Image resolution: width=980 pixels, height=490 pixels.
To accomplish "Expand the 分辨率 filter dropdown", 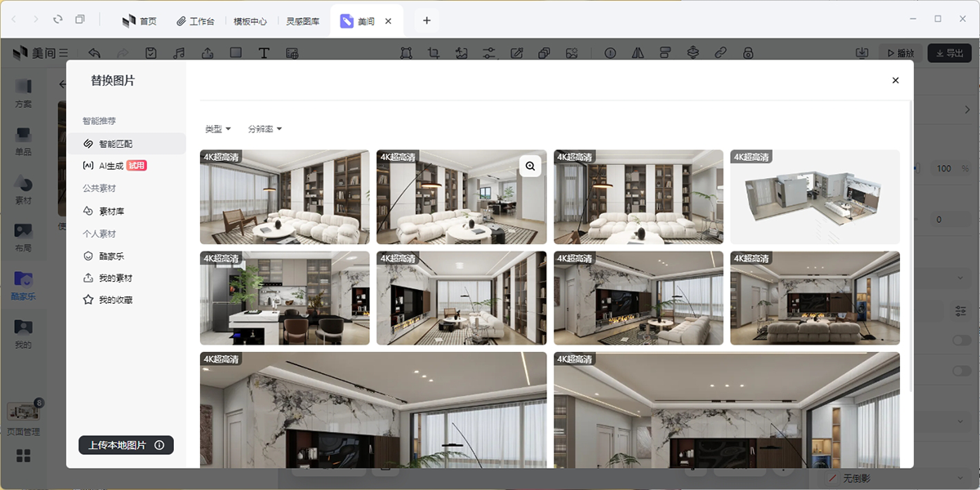I will 265,129.
